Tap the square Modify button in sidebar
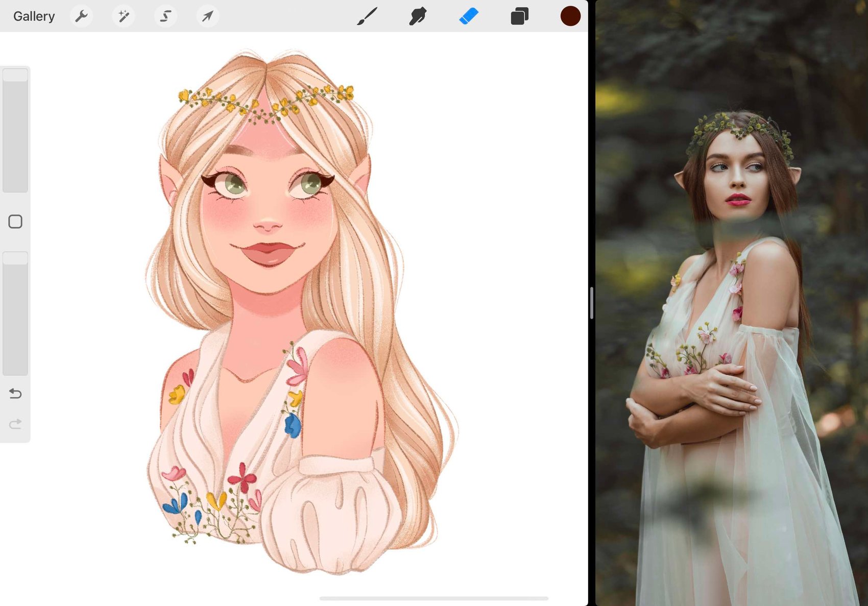 (15, 222)
